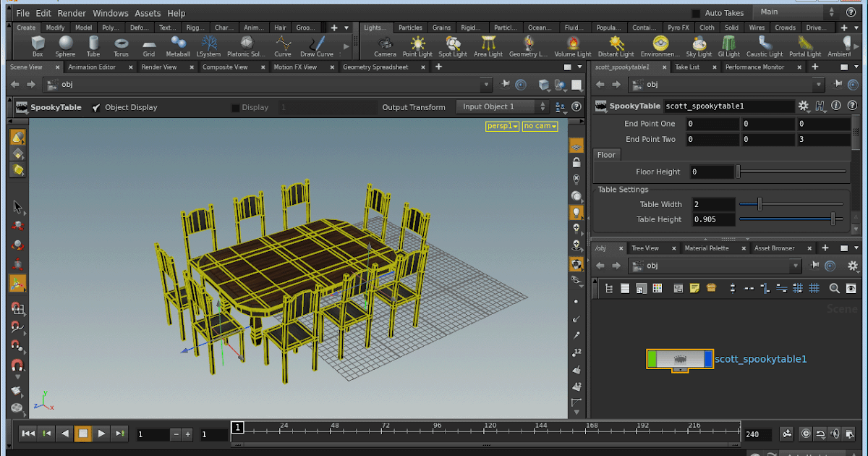Screen dimensions: 868x456
Task: Open the 'no cam' camera selector
Action: [539, 125]
